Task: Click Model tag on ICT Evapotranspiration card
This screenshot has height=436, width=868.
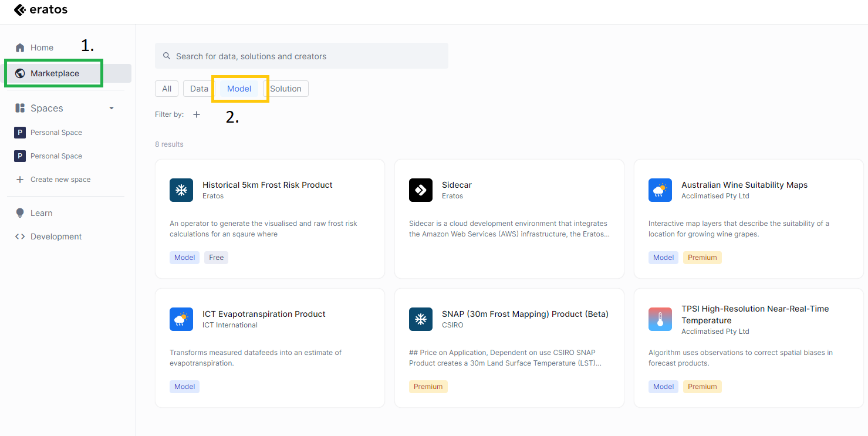Action: [x=184, y=387]
